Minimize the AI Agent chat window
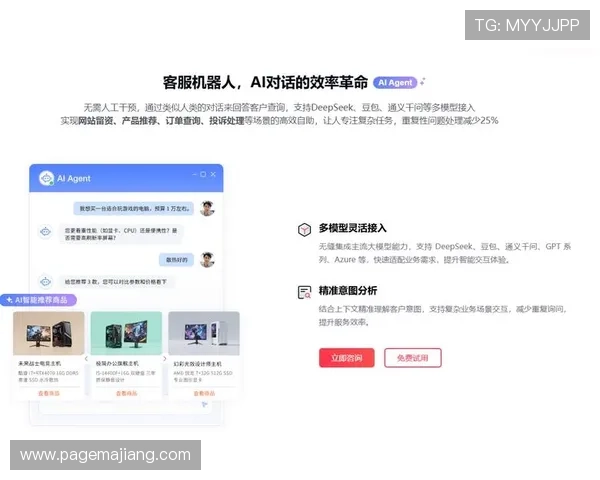The image size is (600, 480). click(x=194, y=175)
